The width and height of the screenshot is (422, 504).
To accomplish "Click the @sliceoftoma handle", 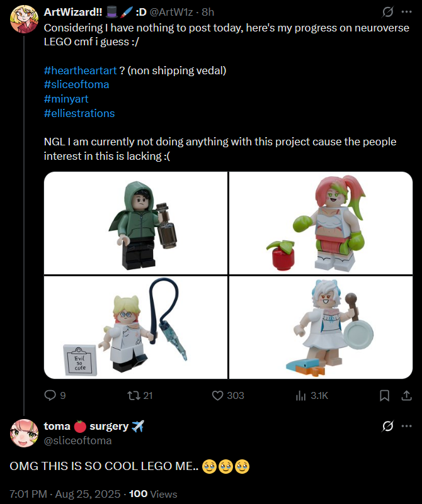I will pos(77,440).
